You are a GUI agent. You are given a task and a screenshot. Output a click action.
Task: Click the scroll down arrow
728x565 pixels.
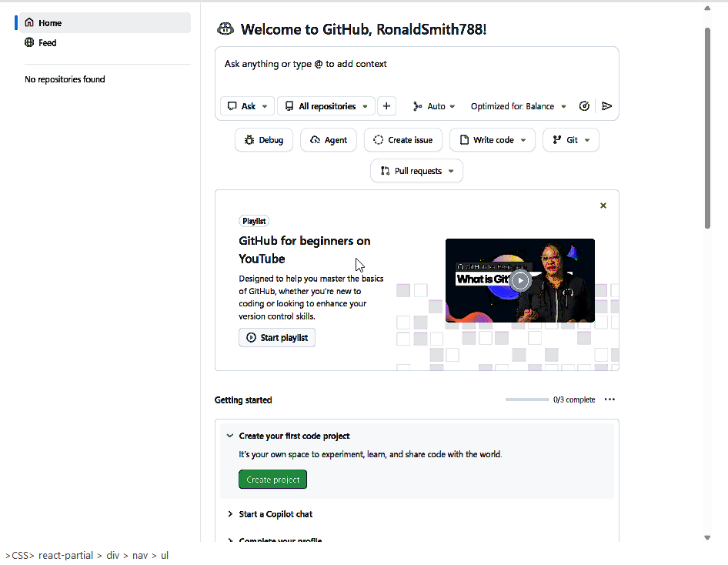click(x=707, y=537)
